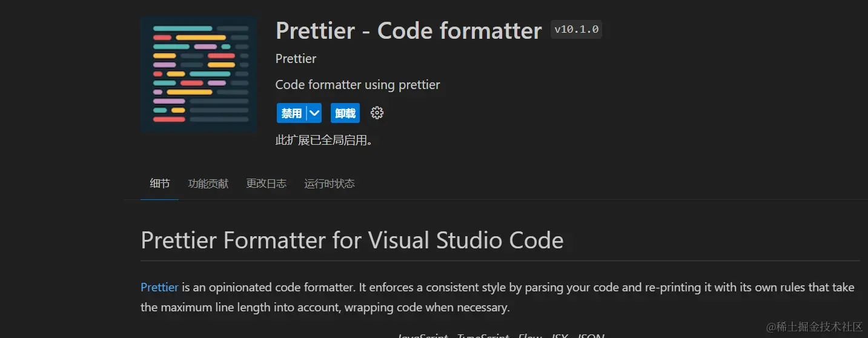Click the Prettier - Code formatter title
868x338 pixels.
[x=408, y=30]
